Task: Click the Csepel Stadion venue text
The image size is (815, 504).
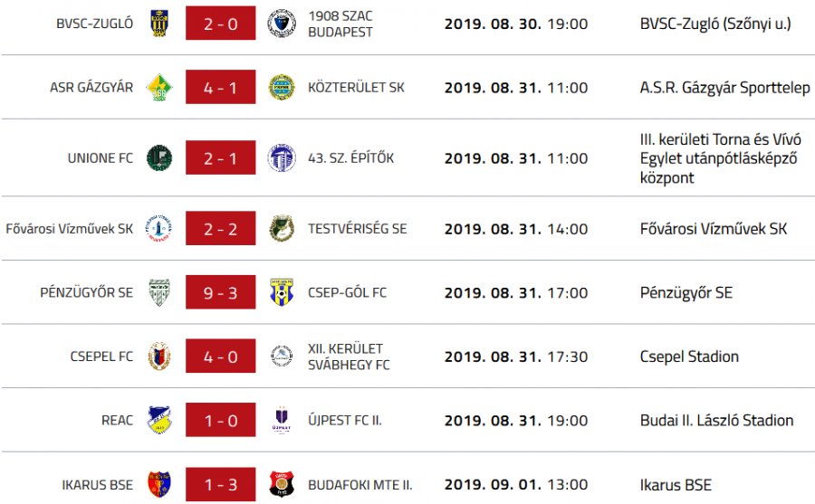Action: pos(688,357)
